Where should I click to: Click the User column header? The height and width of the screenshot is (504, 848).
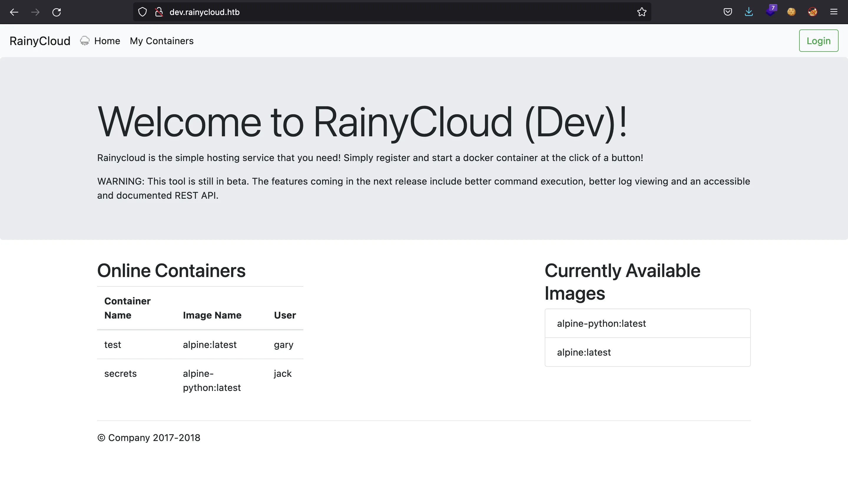[x=285, y=315]
